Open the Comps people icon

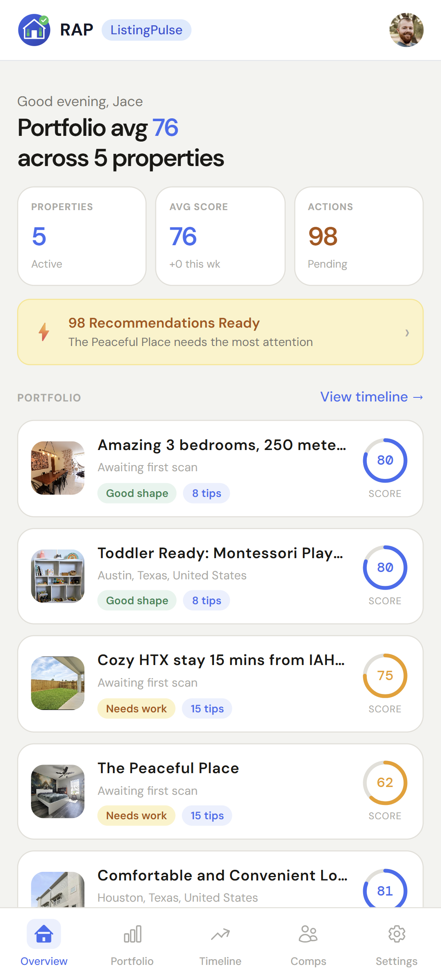pos(308,934)
